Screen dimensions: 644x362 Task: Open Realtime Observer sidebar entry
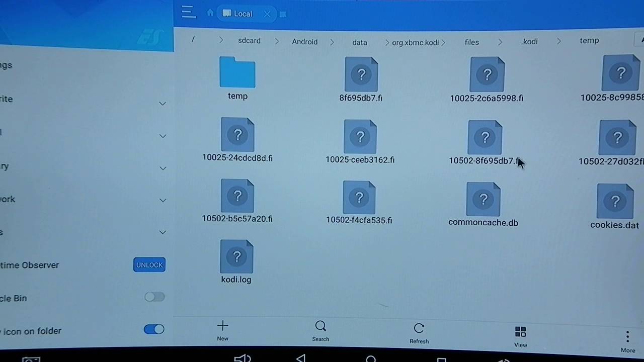point(29,265)
